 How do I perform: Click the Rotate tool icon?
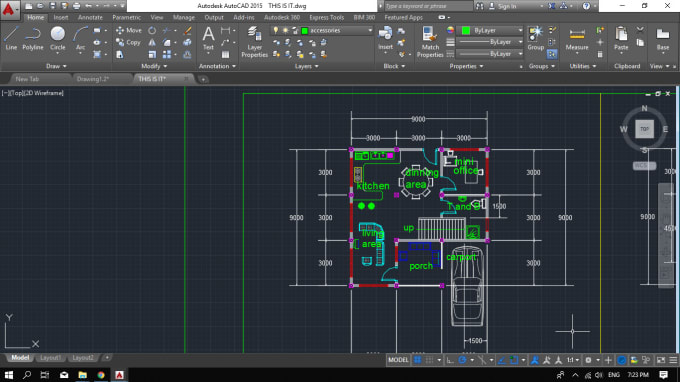coord(152,30)
